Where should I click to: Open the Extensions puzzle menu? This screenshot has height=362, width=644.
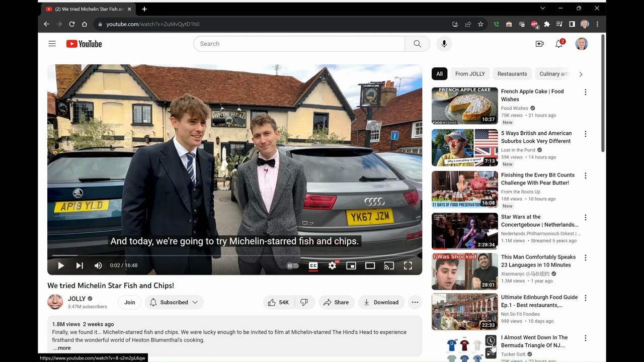click(547, 24)
